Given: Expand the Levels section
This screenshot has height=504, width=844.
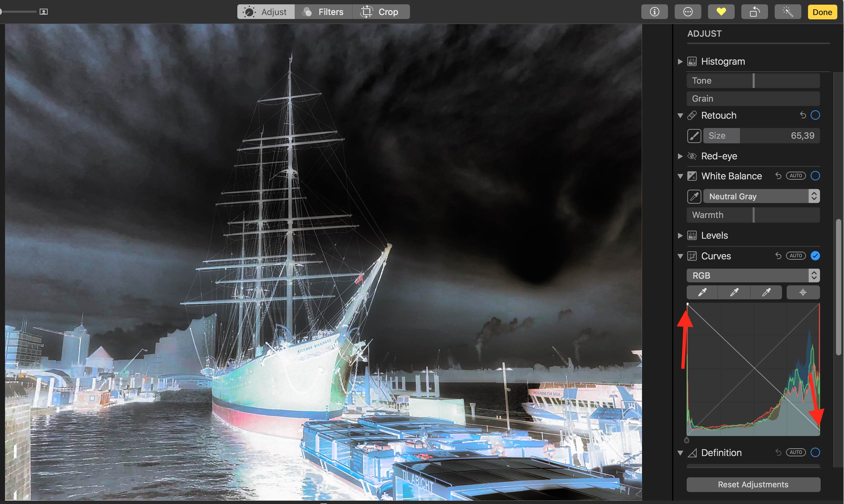Looking at the screenshot, I should (x=680, y=235).
